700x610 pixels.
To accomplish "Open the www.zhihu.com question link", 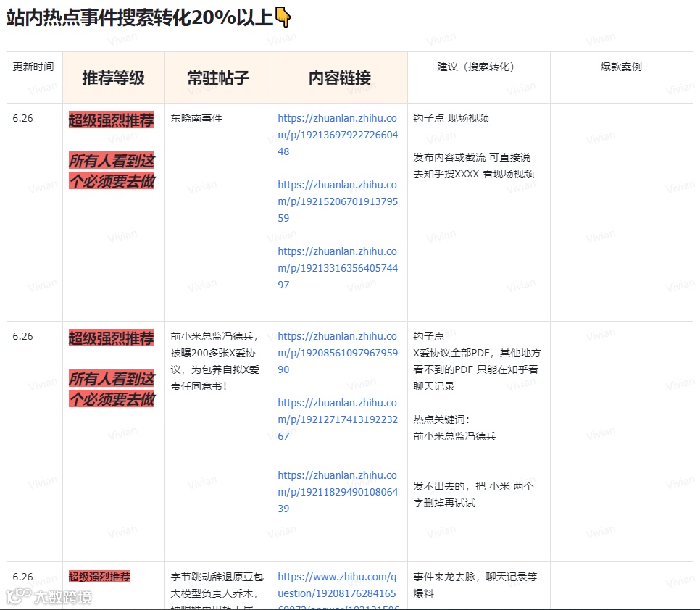I will point(338,590).
